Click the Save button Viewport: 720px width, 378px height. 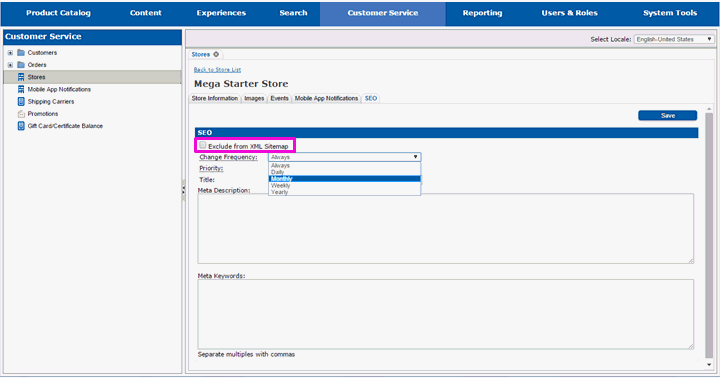668,116
